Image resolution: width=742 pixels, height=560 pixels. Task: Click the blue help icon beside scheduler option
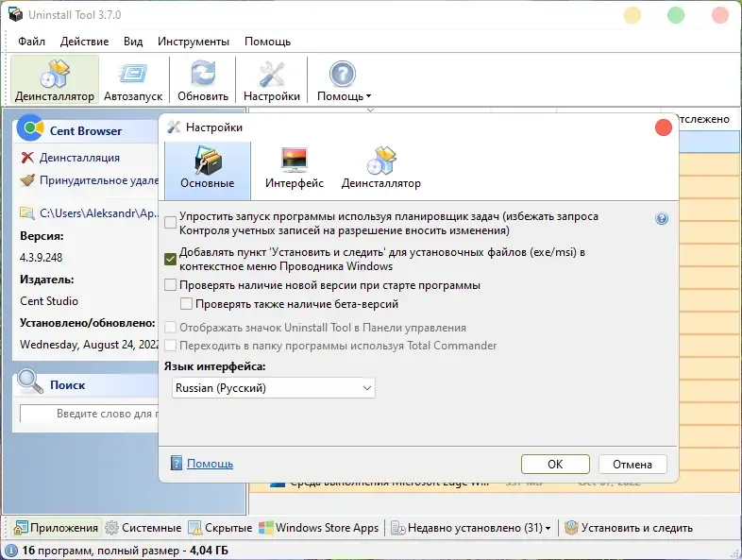(x=662, y=218)
